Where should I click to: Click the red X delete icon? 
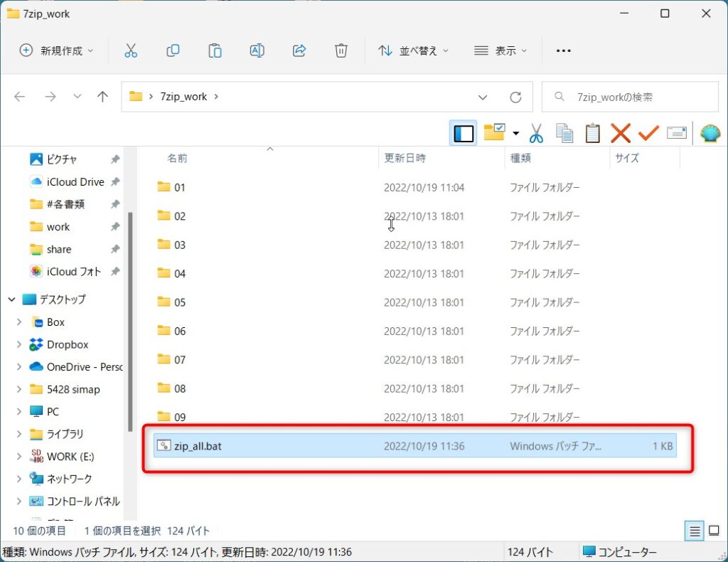(620, 133)
